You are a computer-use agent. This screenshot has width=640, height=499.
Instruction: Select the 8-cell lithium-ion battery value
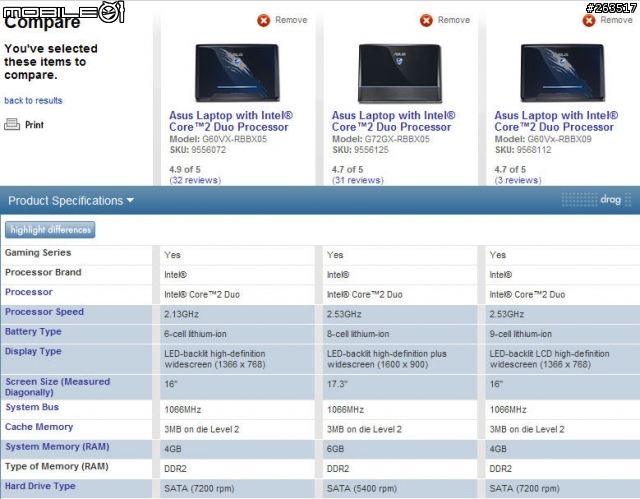click(x=358, y=334)
